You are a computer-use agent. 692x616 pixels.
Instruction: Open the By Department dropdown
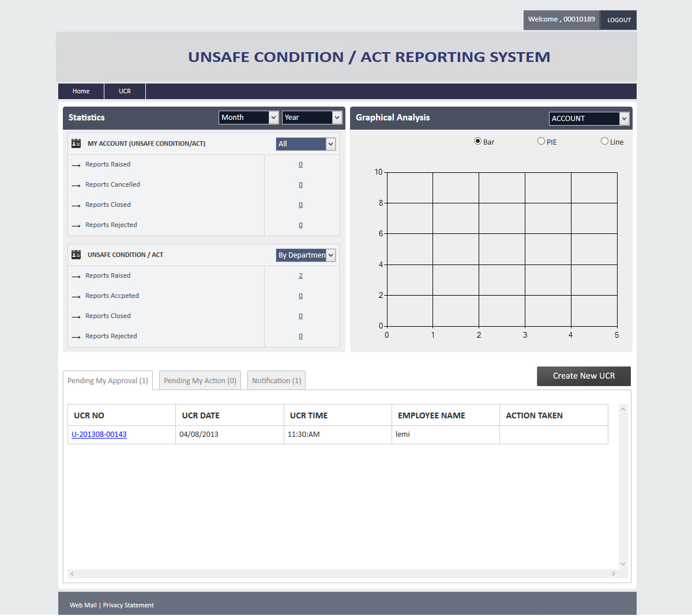(x=306, y=255)
